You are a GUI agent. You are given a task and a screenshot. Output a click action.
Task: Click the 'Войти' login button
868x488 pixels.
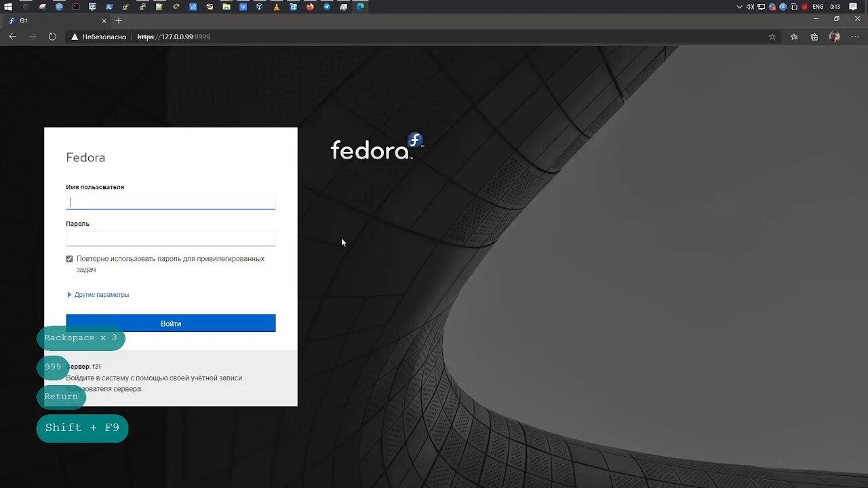(171, 323)
